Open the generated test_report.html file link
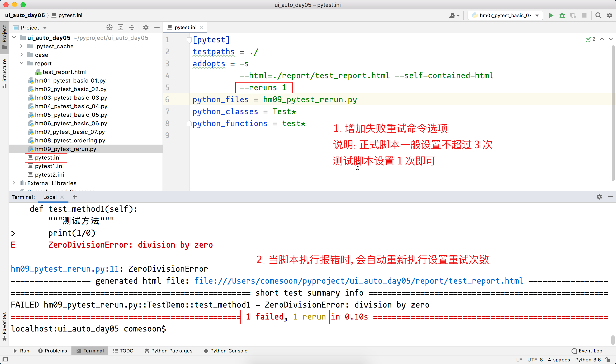 [358, 281]
